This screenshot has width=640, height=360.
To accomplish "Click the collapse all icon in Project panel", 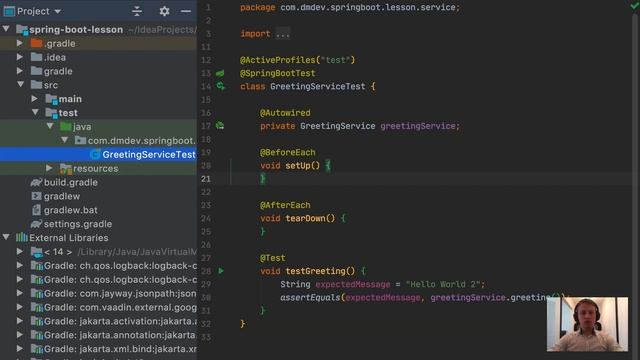I will click(x=137, y=11).
